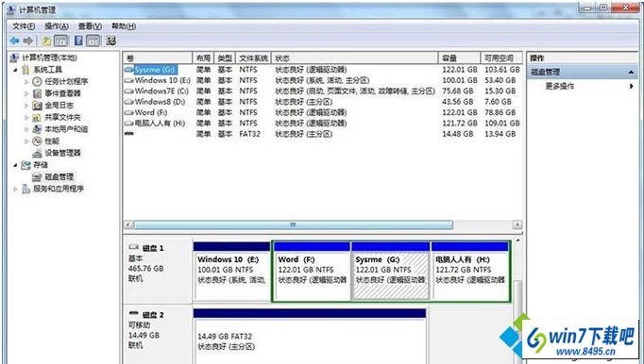This screenshot has height=364, width=644.
Task: Click the 服务和应用程序 icon
Action: pos(25,189)
